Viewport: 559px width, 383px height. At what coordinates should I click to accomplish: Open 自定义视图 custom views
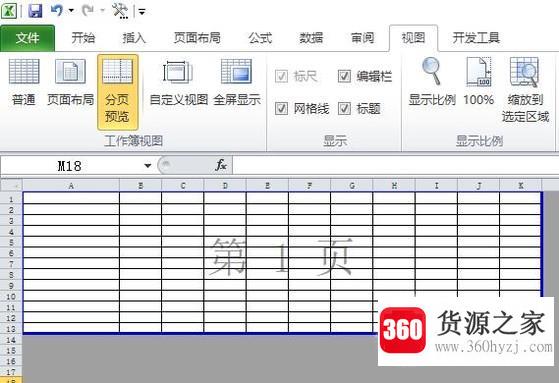(179, 83)
